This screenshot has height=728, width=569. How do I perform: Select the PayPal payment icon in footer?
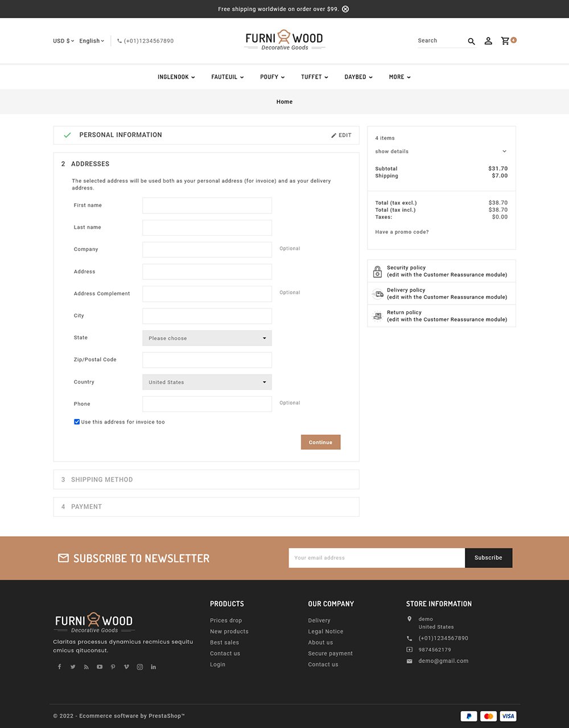pos(468,715)
